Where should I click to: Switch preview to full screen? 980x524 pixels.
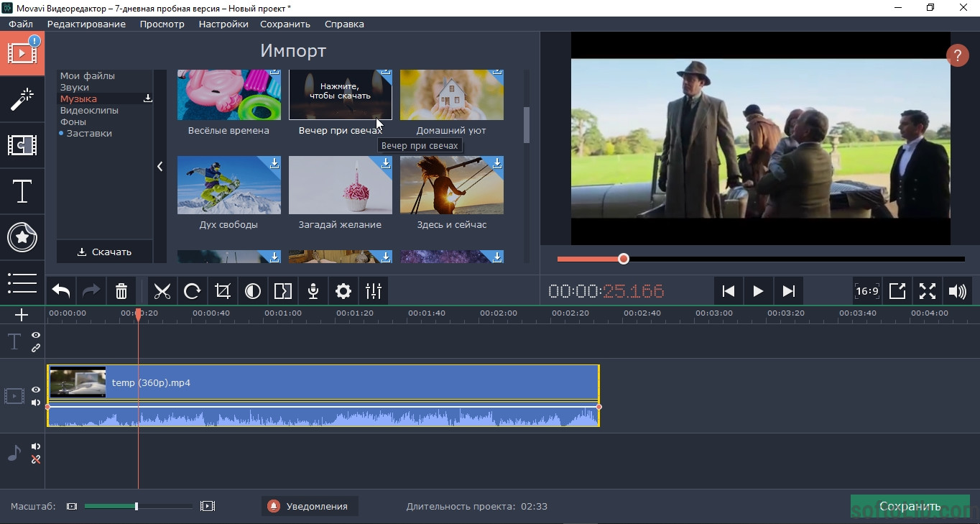point(928,291)
